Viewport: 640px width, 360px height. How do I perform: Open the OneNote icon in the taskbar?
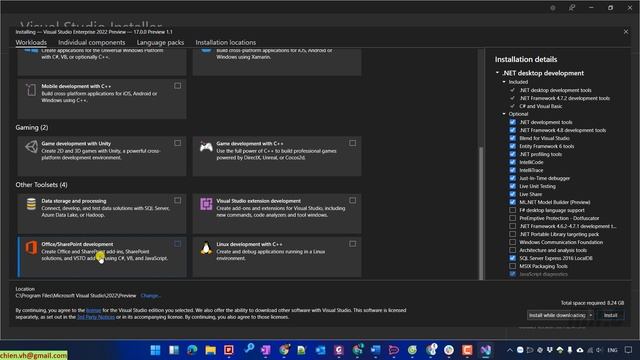(266, 350)
